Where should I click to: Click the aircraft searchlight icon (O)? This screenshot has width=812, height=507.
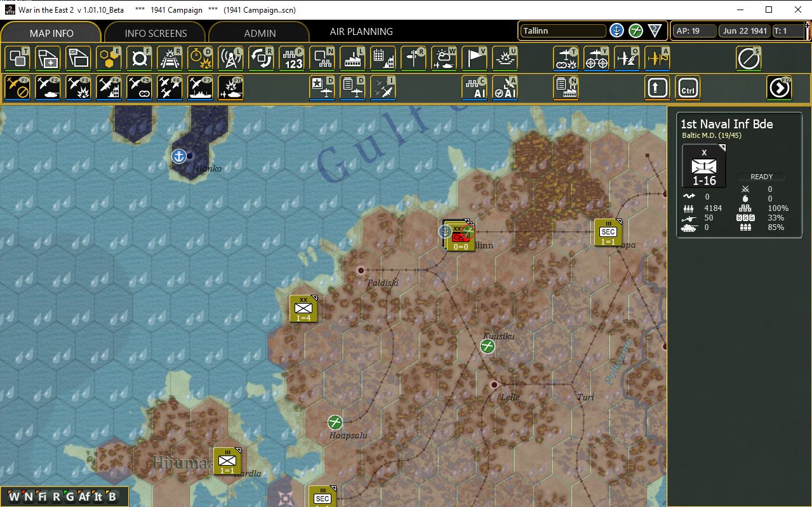click(x=627, y=58)
